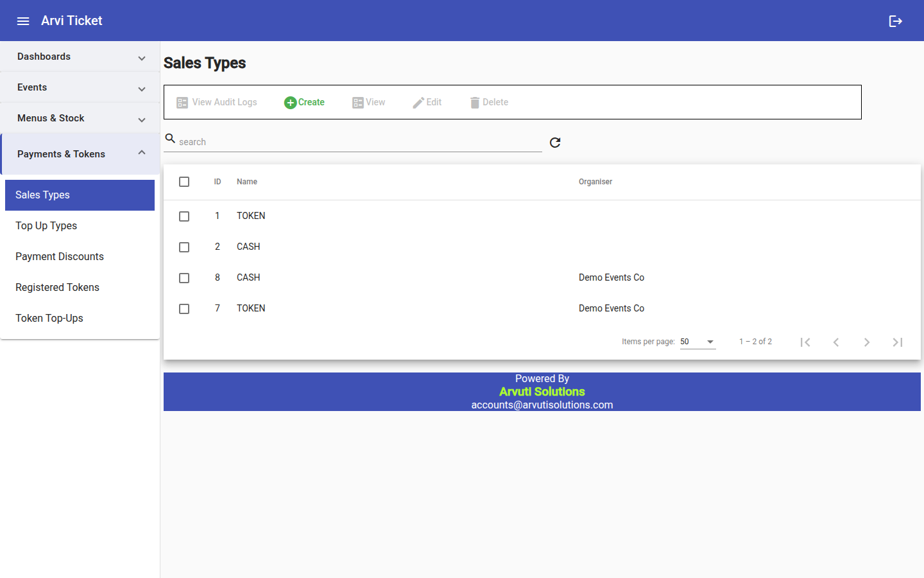Go to next page of results
924x578 pixels.
pos(867,342)
